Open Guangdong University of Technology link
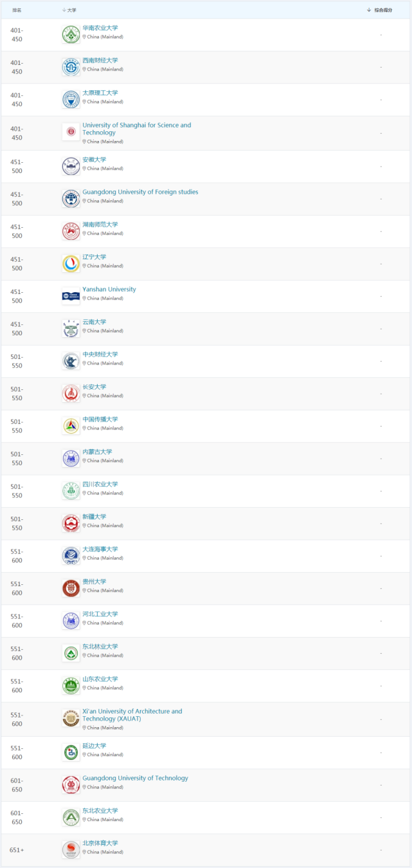The image size is (412, 868). click(x=135, y=778)
